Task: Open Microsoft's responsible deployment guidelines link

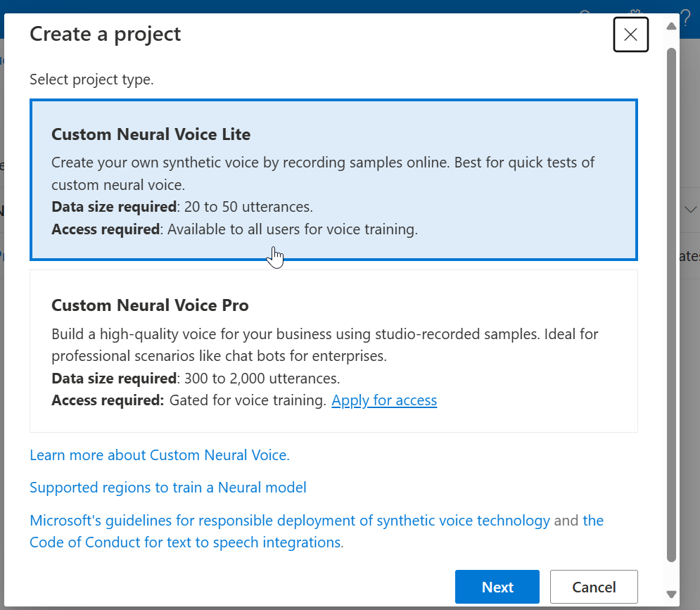Action: pos(289,520)
